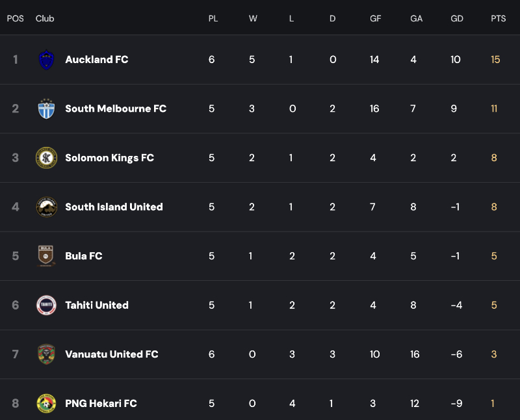This screenshot has height=420, width=520.
Task: Open the Auckland FC club page link
Action: (x=97, y=59)
